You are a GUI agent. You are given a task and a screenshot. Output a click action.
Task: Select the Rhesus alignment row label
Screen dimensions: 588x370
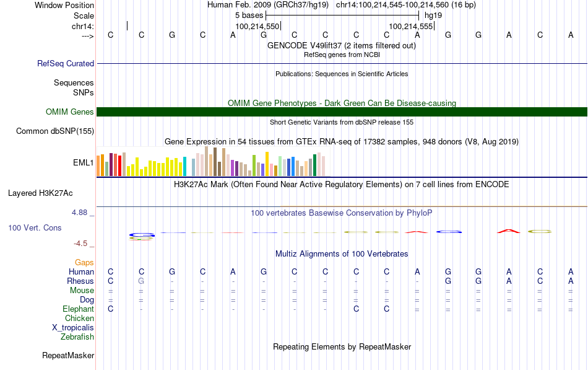pyautogui.click(x=80, y=281)
